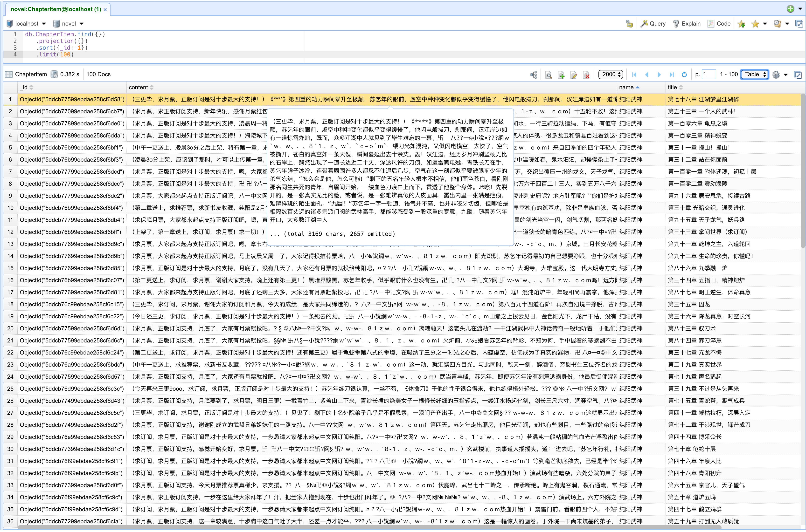Image resolution: width=806 pixels, height=532 pixels.
Task: Go to the next results page
Action: (x=659, y=75)
